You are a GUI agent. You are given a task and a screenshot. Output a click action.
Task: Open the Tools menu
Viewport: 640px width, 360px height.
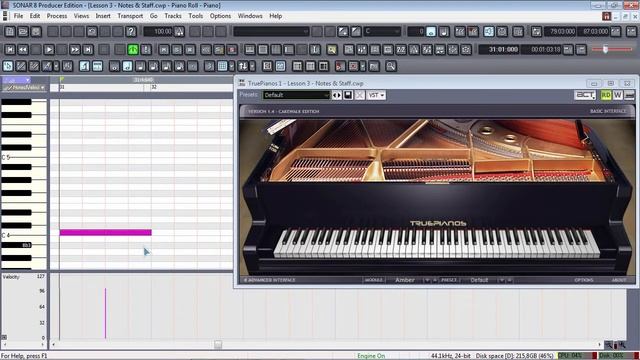(x=196, y=16)
